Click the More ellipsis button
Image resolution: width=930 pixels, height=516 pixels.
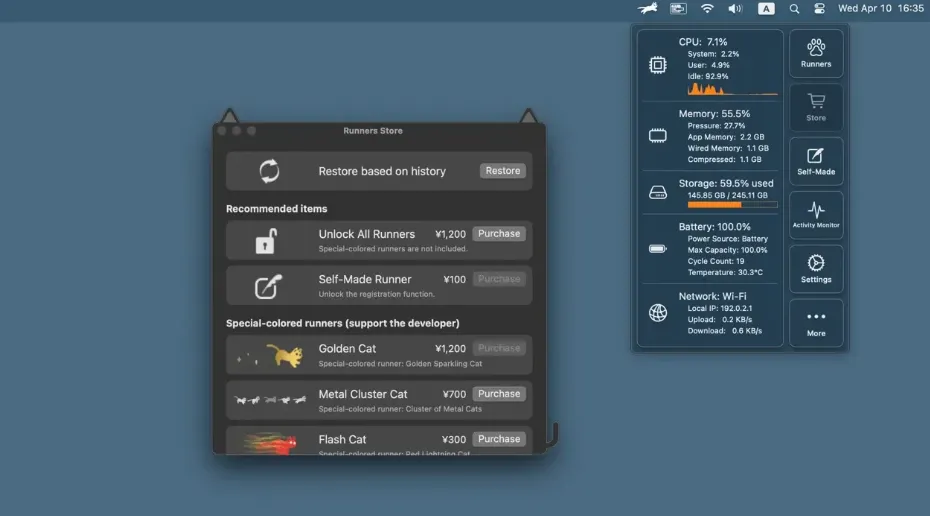[x=816, y=323]
